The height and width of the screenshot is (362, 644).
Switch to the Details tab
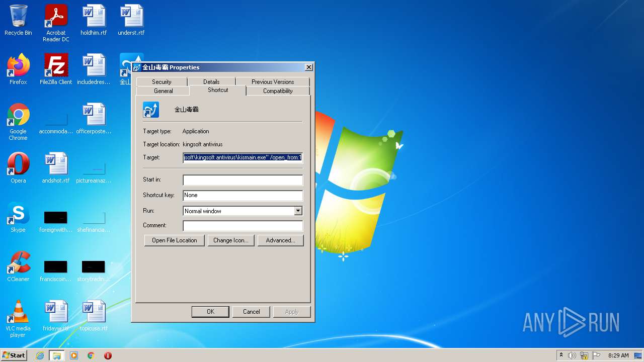(211, 81)
